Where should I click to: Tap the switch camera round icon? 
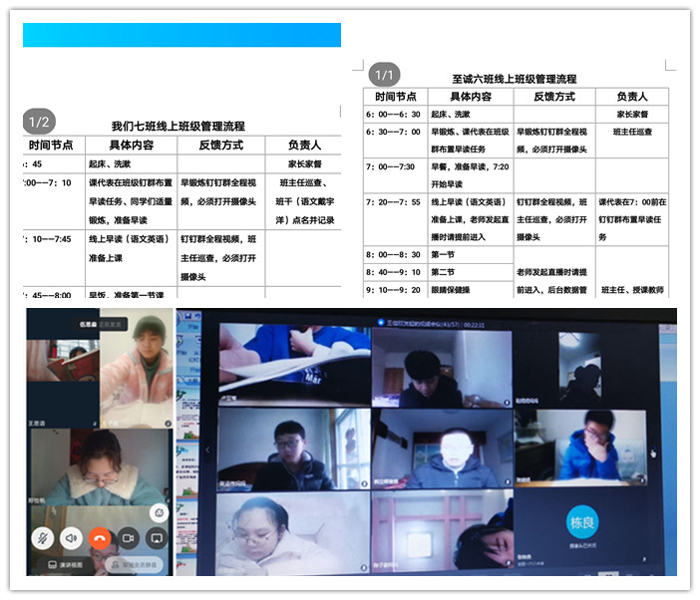[x=158, y=512]
